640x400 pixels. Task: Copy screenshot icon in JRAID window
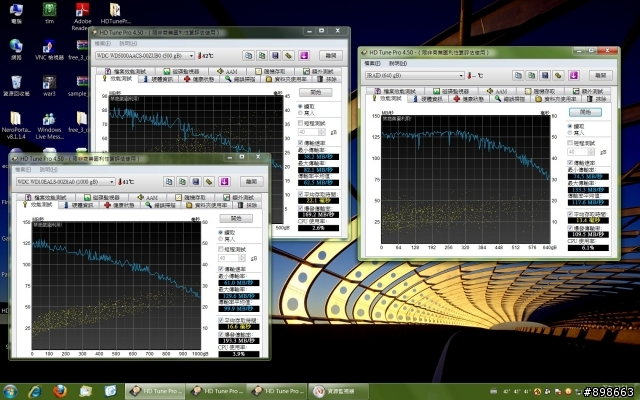531,76
